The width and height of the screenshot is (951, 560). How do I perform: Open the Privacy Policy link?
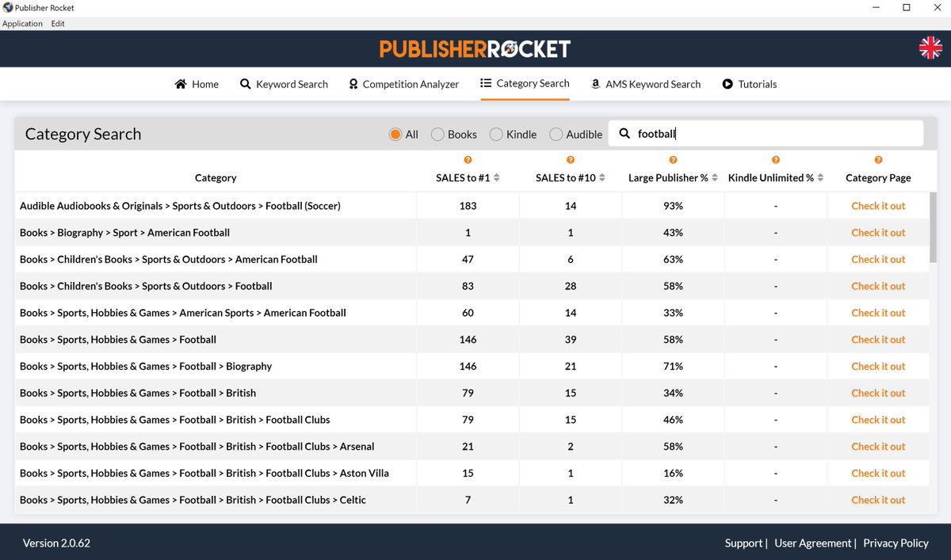pos(896,543)
